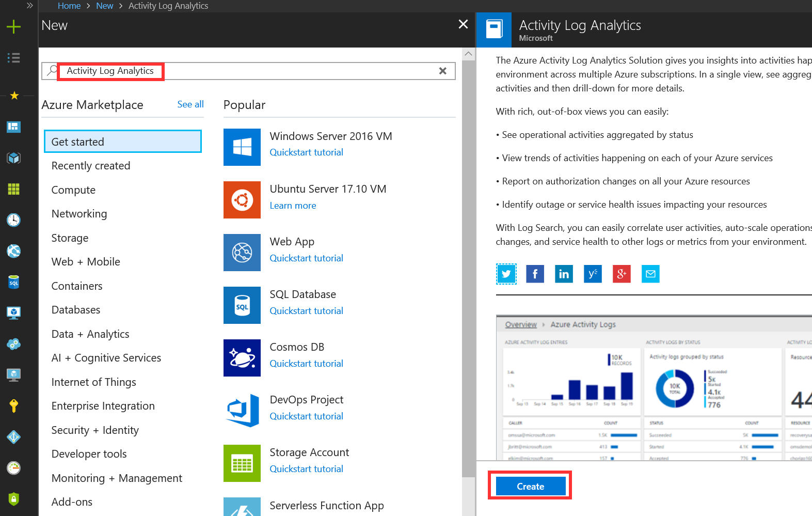812x516 pixels.
Task: Open the yellow key subscriptions icon
Action: [14, 406]
